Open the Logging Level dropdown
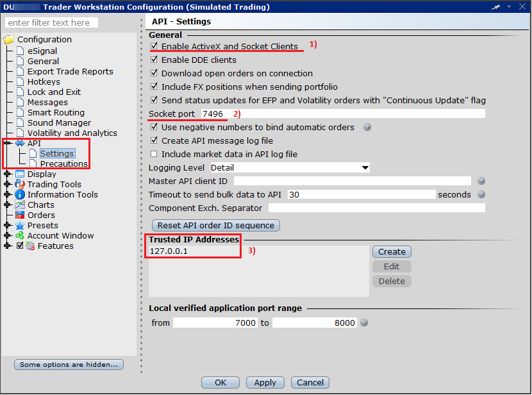The image size is (532, 395). point(365,167)
